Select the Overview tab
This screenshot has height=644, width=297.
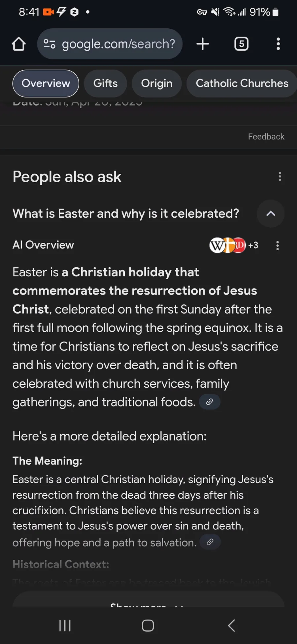click(46, 84)
